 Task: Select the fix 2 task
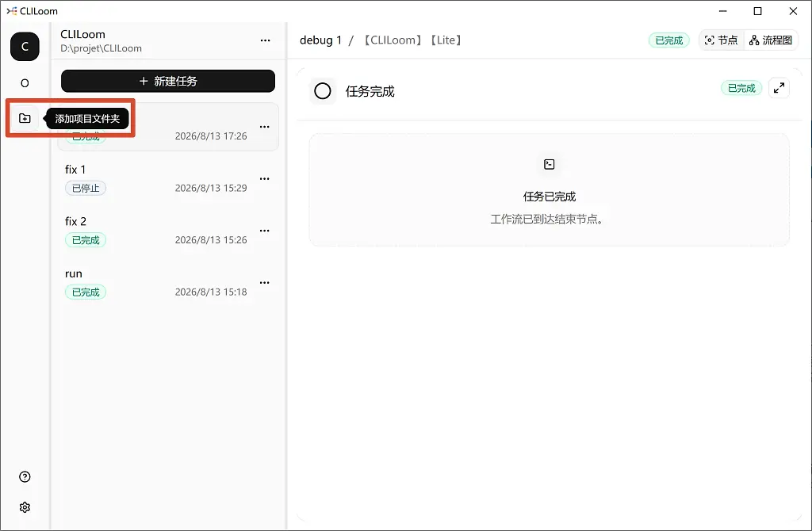pyautogui.click(x=168, y=231)
